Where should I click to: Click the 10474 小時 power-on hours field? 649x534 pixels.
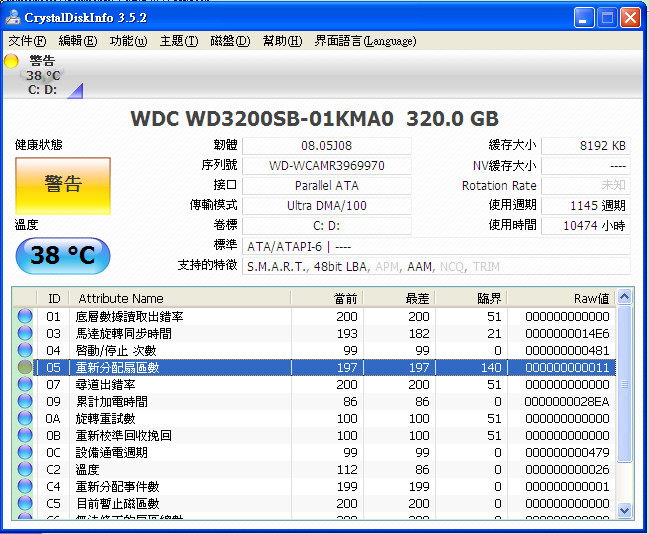coord(586,226)
